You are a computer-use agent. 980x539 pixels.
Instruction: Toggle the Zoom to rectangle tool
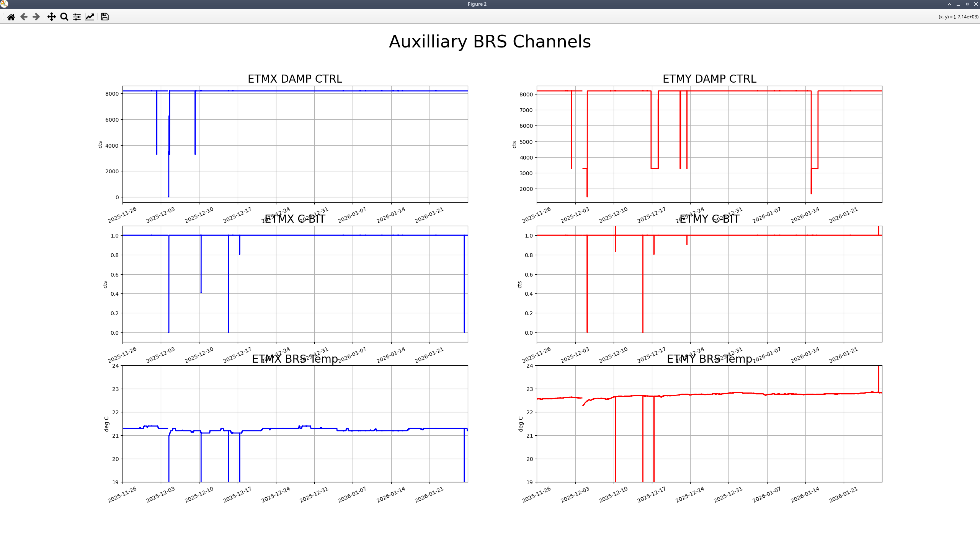click(64, 17)
